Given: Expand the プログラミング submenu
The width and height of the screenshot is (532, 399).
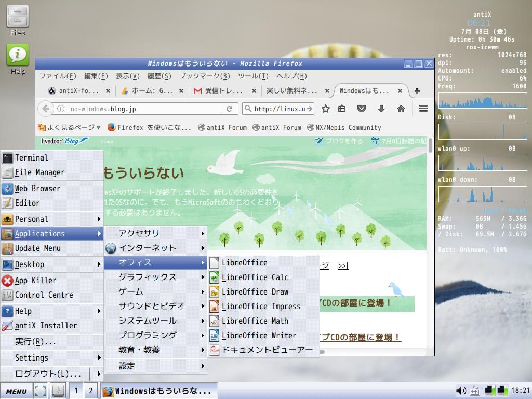Looking at the screenshot, I should click(x=155, y=335).
